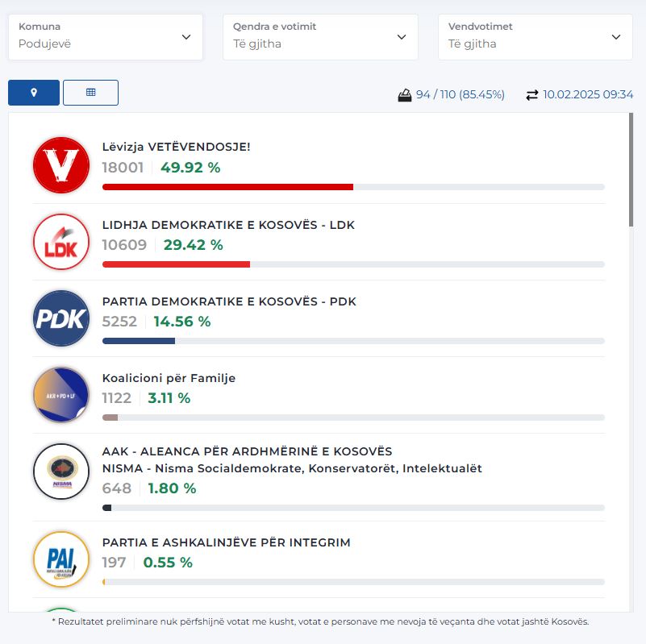Select AAK - ALEANCA PËR ARDHMËRINË E KOSOVËS
The height and width of the screenshot is (644, 646).
pos(248,451)
